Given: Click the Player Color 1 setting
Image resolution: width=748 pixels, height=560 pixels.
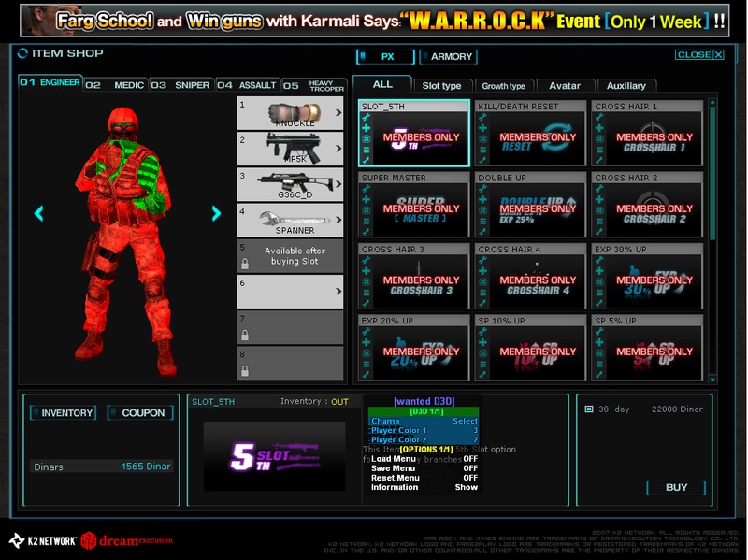Looking at the screenshot, I should coord(424,430).
